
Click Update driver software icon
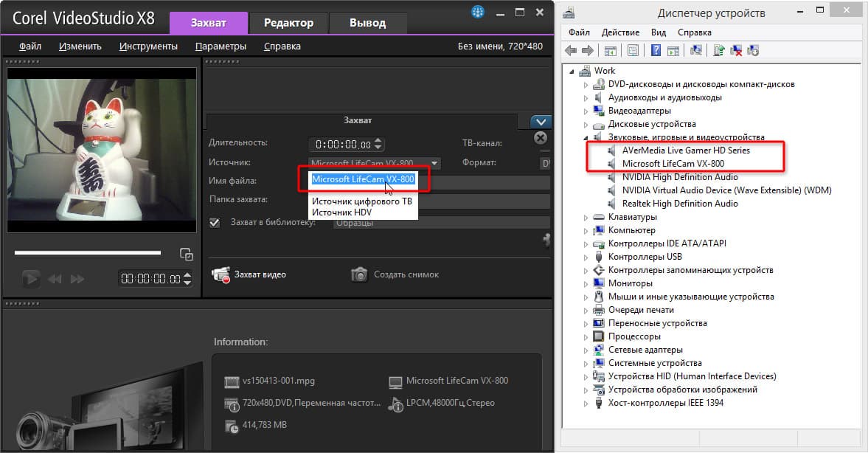click(x=718, y=50)
